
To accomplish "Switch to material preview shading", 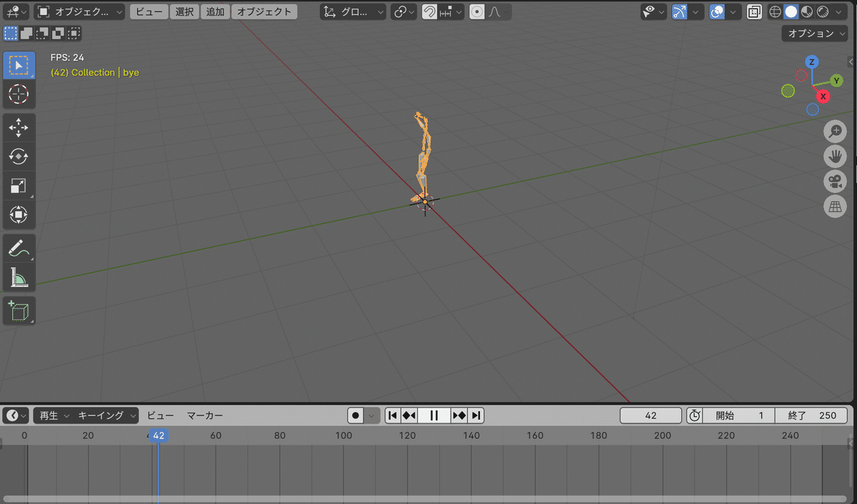I will 807,11.
